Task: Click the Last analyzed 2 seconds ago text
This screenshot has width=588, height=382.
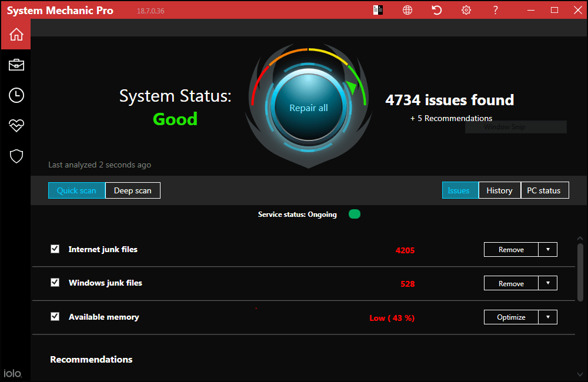Action: [x=100, y=165]
